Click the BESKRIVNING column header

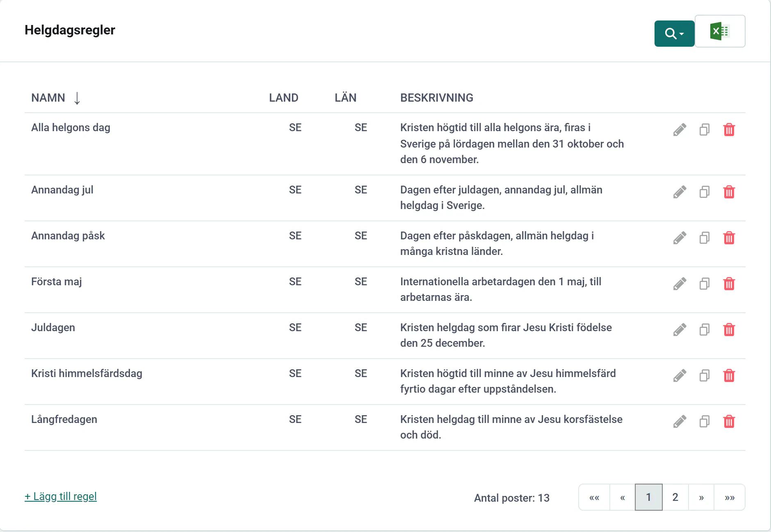[437, 98]
